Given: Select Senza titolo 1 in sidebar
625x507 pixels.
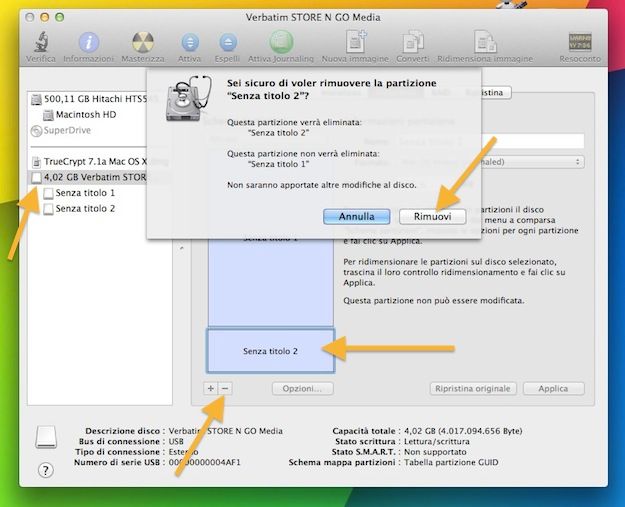Looking at the screenshot, I should coord(100,193).
